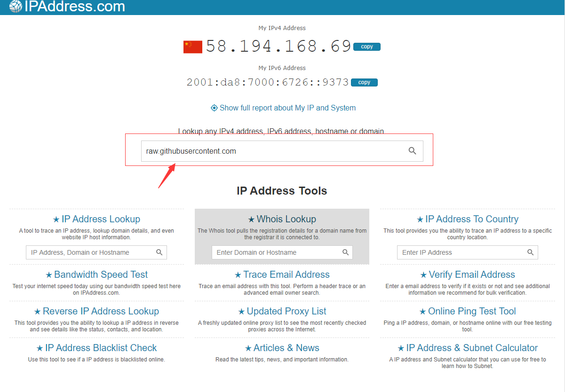Screen dimensions: 565x392
Task: Click the My IPv6 Address label
Action: 282,68
